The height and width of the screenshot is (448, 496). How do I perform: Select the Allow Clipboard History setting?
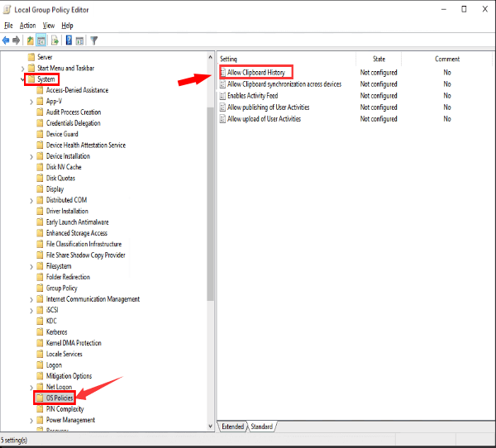256,73
